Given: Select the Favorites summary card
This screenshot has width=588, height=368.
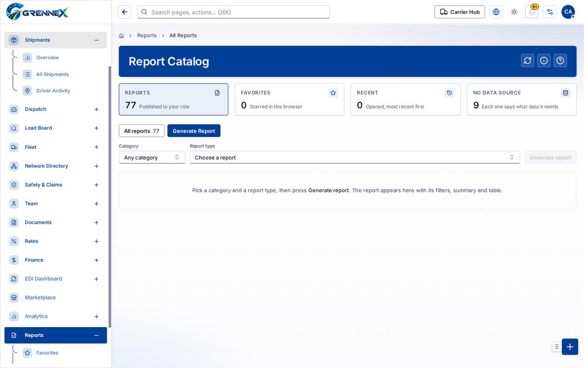Looking at the screenshot, I should click(x=289, y=99).
